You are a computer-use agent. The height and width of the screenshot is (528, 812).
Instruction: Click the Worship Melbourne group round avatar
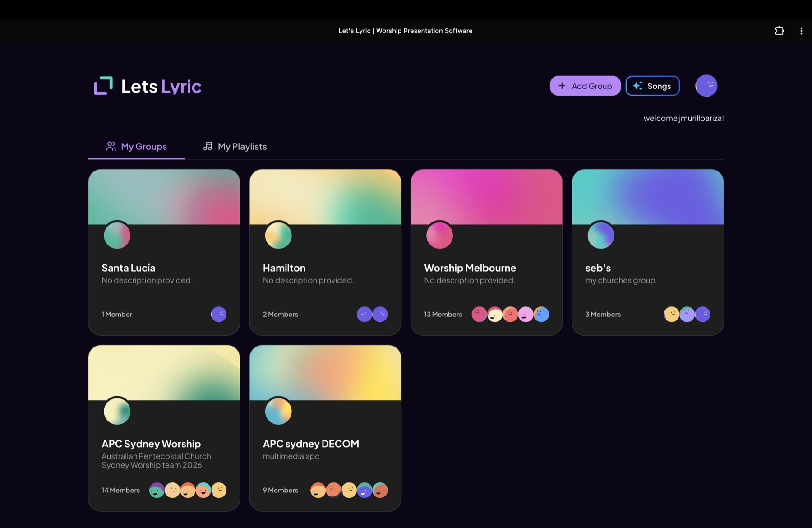(439, 235)
